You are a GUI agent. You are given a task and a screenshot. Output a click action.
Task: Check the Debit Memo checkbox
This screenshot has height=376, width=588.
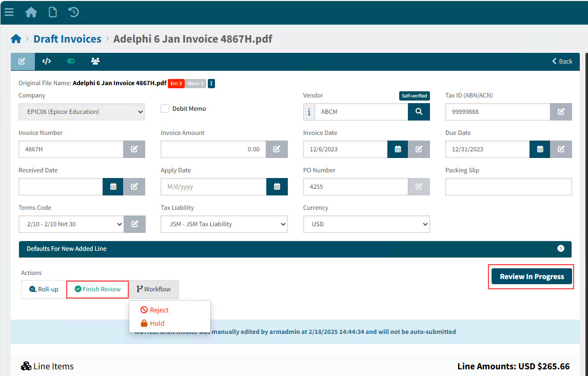(x=165, y=109)
